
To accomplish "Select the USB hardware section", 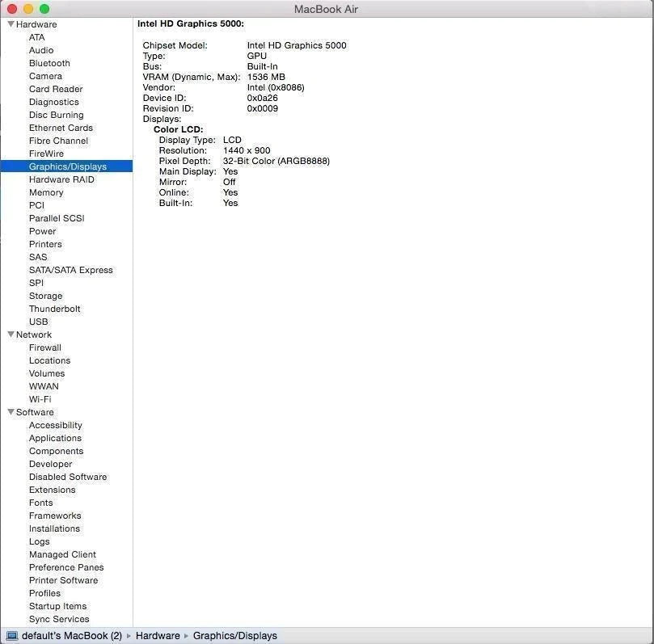I will pos(36,322).
